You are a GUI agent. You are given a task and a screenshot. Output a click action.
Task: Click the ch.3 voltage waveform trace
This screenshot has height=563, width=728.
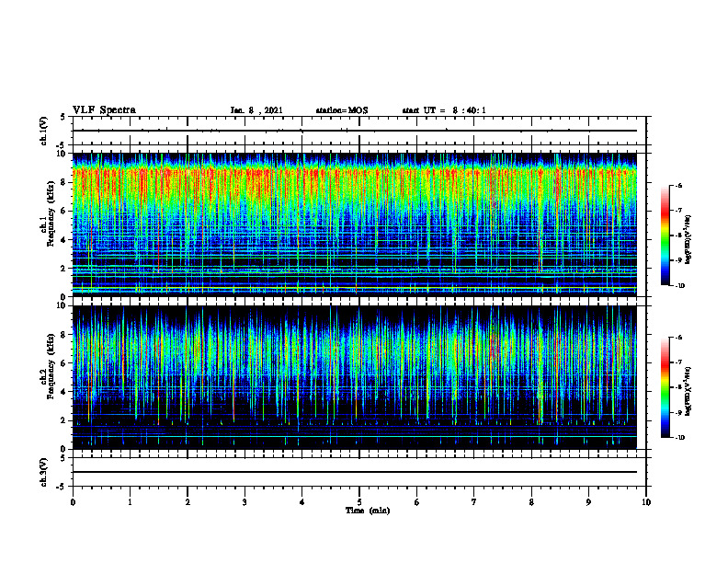click(355, 472)
